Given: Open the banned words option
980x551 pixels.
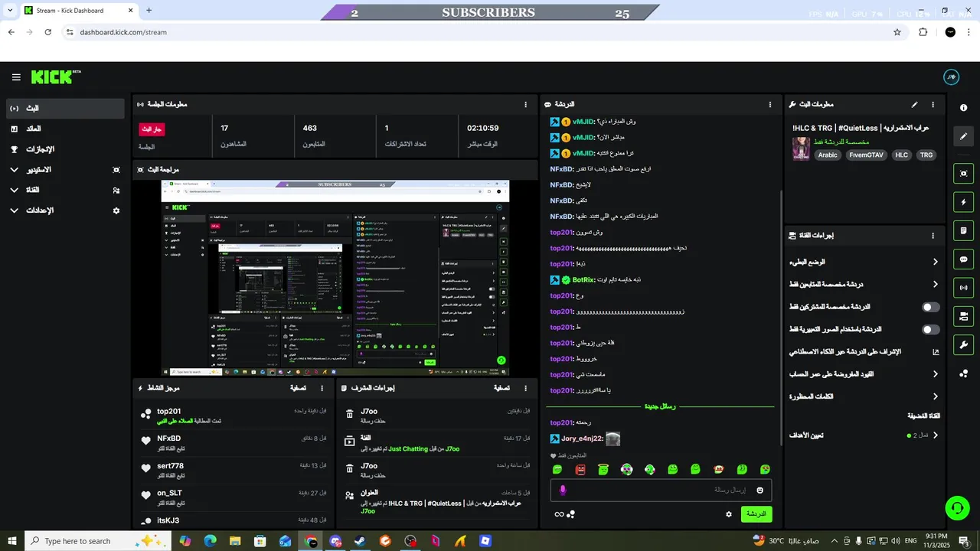Looking at the screenshot, I should tap(864, 396).
